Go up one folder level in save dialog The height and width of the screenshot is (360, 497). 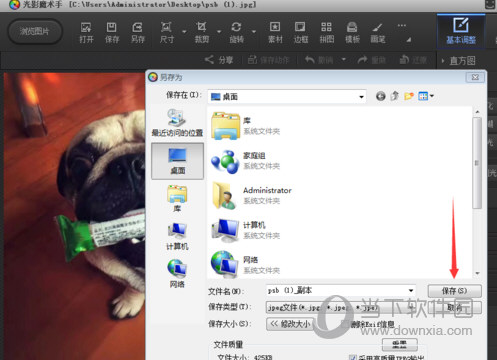(395, 96)
